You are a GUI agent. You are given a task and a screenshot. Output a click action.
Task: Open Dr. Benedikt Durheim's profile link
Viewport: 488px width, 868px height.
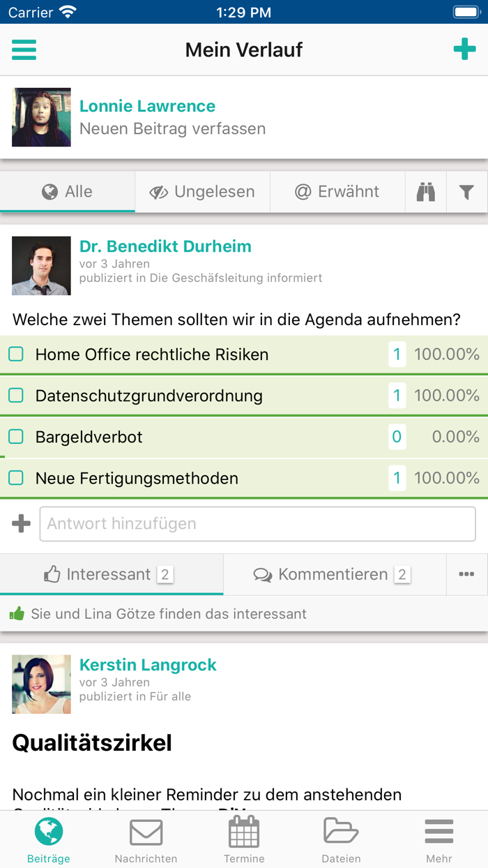click(x=165, y=246)
